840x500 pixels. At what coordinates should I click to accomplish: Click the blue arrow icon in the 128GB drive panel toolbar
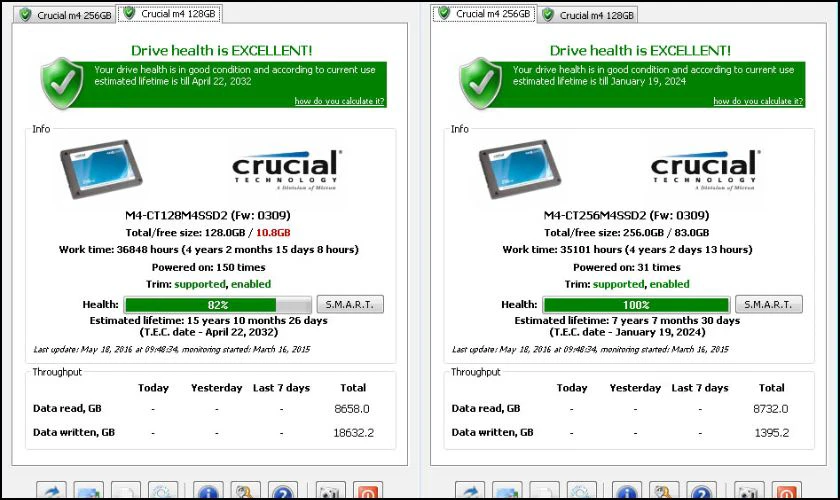51,490
